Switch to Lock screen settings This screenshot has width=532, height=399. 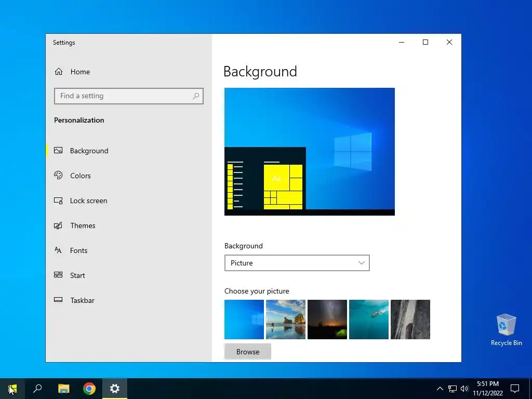pos(88,201)
